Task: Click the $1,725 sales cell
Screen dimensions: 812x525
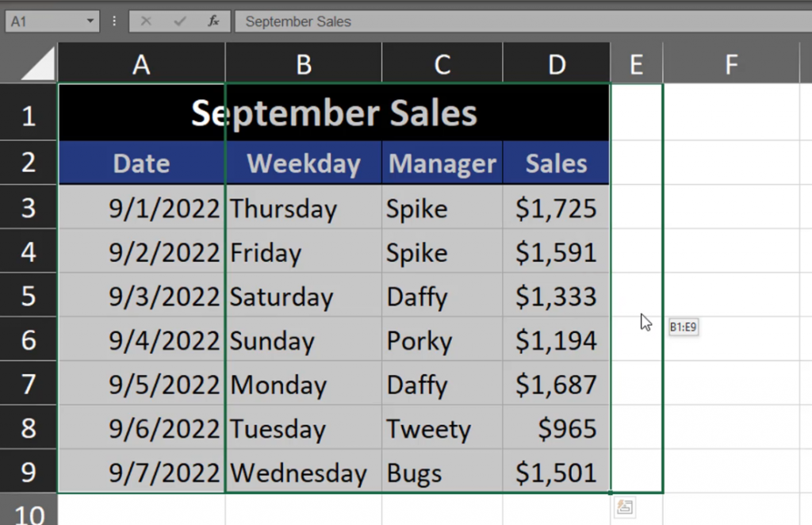Action: 556,209
